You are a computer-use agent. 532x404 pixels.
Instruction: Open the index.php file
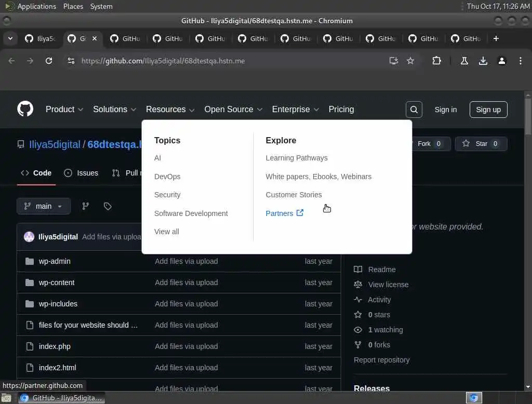point(55,346)
